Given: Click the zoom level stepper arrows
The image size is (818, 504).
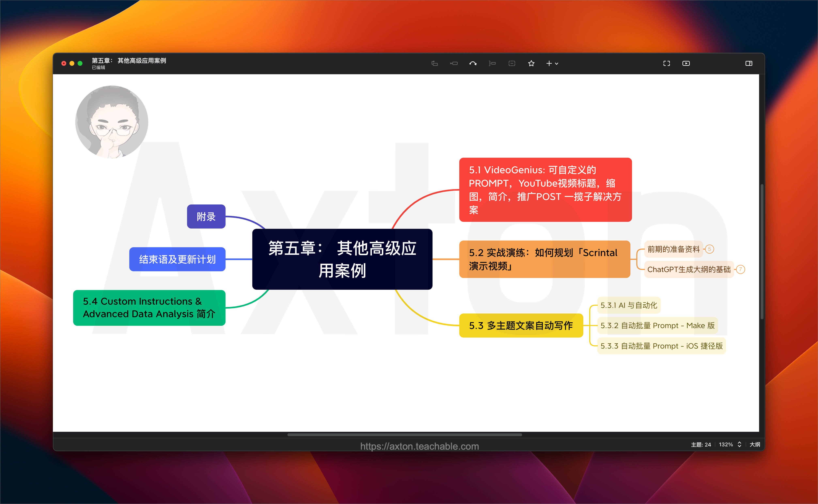Looking at the screenshot, I should (x=739, y=445).
